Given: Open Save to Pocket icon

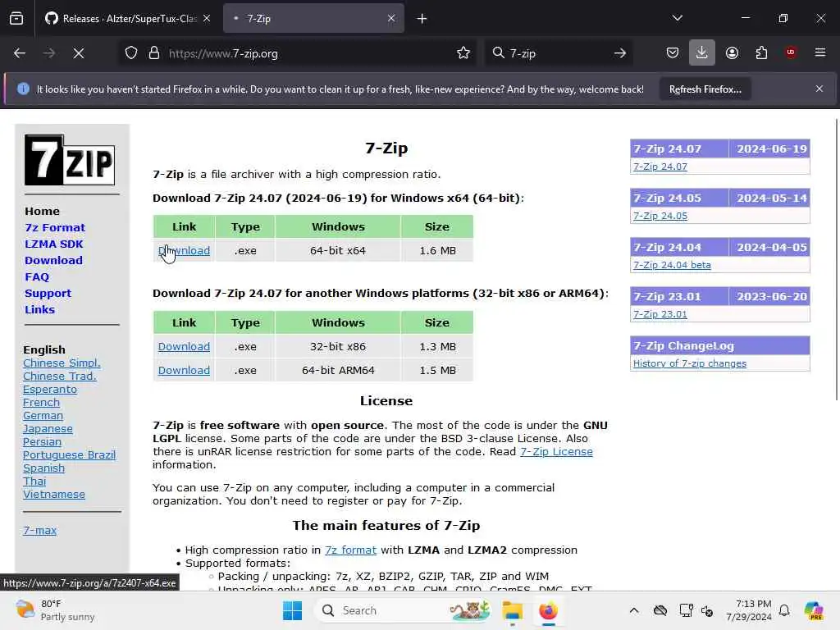Looking at the screenshot, I should 673,53.
